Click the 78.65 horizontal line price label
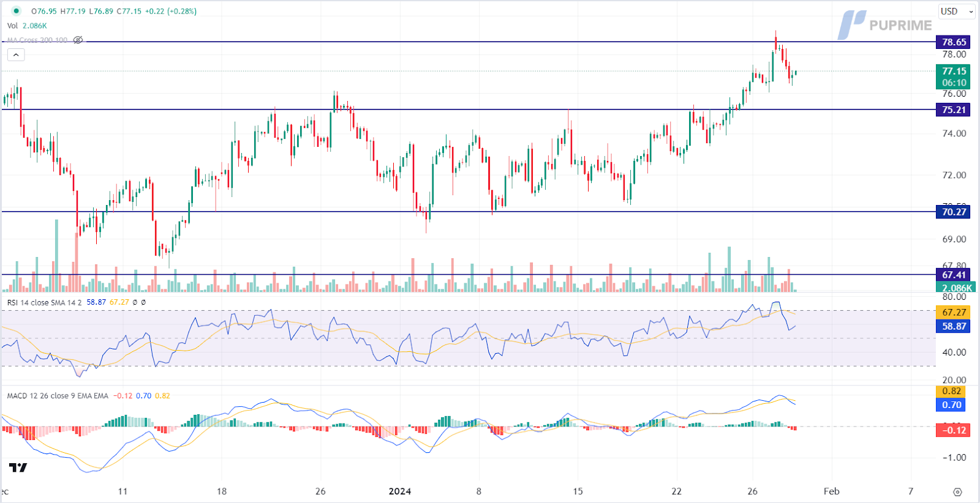Image resolution: width=980 pixels, height=503 pixels. (954, 42)
